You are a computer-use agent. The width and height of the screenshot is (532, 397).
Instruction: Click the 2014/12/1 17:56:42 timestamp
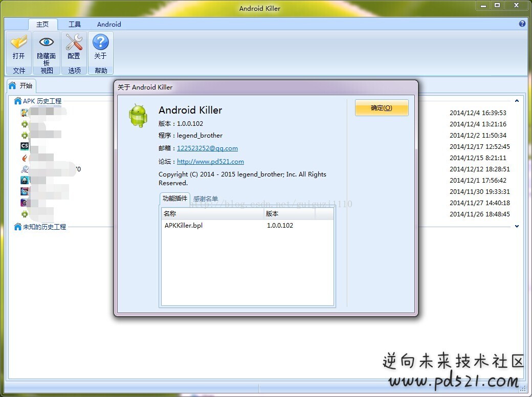(x=478, y=180)
